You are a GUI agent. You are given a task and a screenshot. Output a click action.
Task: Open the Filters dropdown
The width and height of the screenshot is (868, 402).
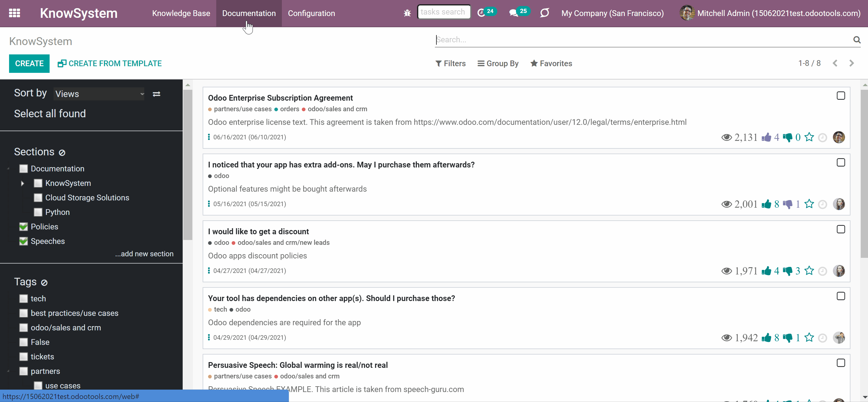(x=450, y=63)
